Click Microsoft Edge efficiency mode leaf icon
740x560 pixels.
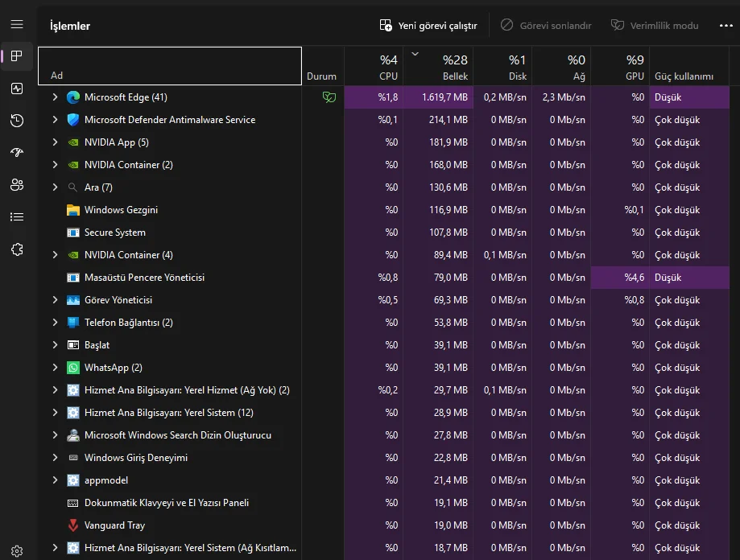pyautogui.click(x=329, y=97)
